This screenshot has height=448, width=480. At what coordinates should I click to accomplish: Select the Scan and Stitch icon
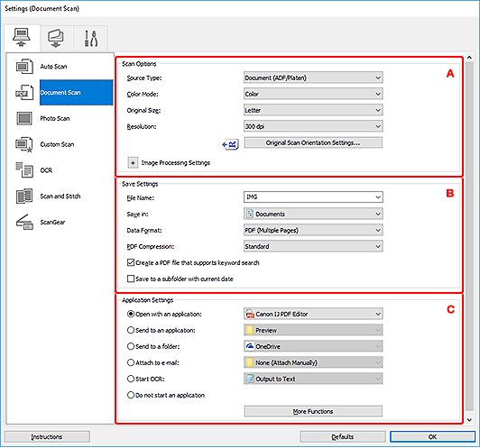click(24, 196)
